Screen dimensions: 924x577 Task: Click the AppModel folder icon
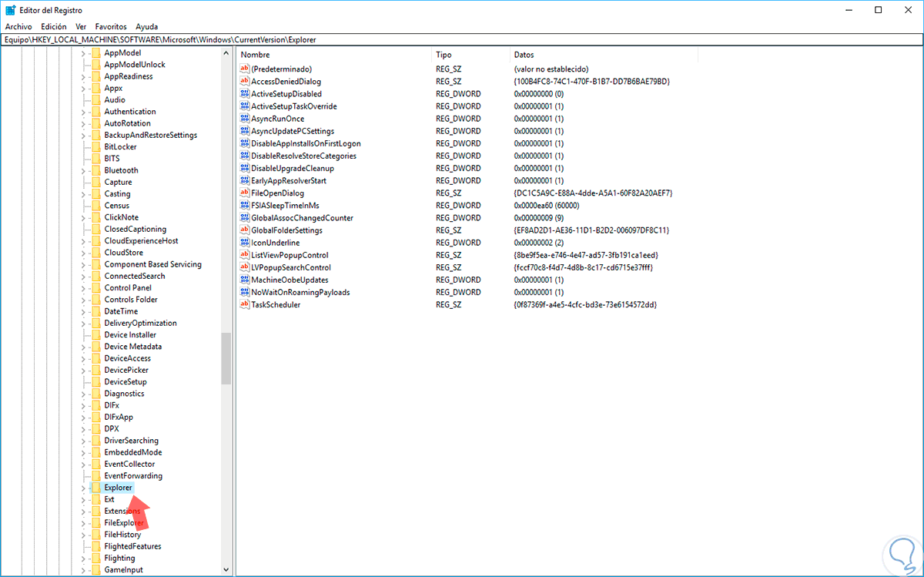[95, 53]
